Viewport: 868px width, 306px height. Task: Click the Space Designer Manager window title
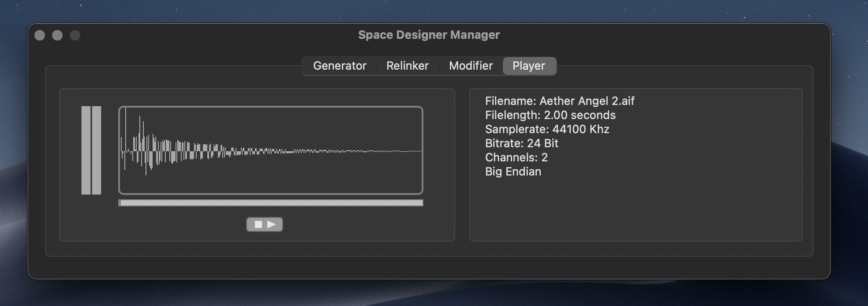point(429,35)
